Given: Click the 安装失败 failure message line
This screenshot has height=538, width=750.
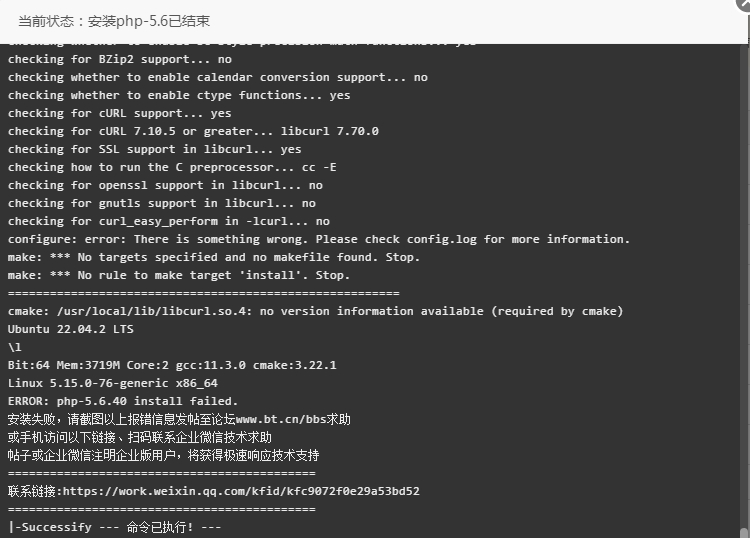Looking at the screenshot, I should [x=179, y=419].
